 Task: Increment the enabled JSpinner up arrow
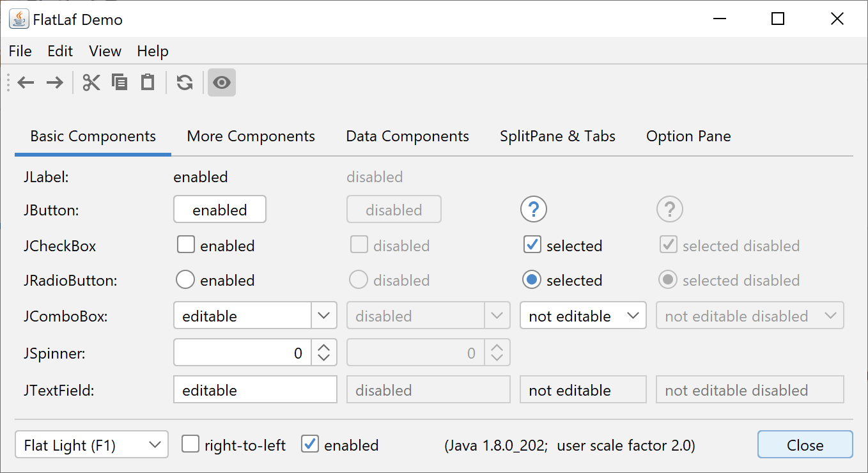[x=324, y=346]
